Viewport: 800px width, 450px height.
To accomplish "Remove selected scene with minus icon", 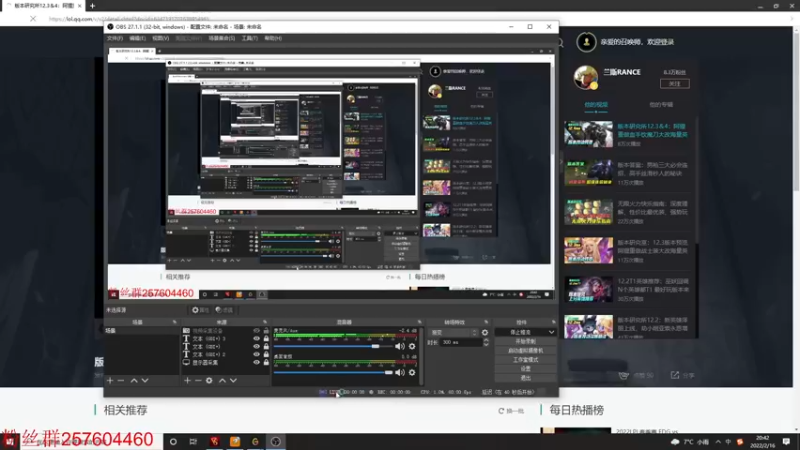I will (x=121, y=381).
